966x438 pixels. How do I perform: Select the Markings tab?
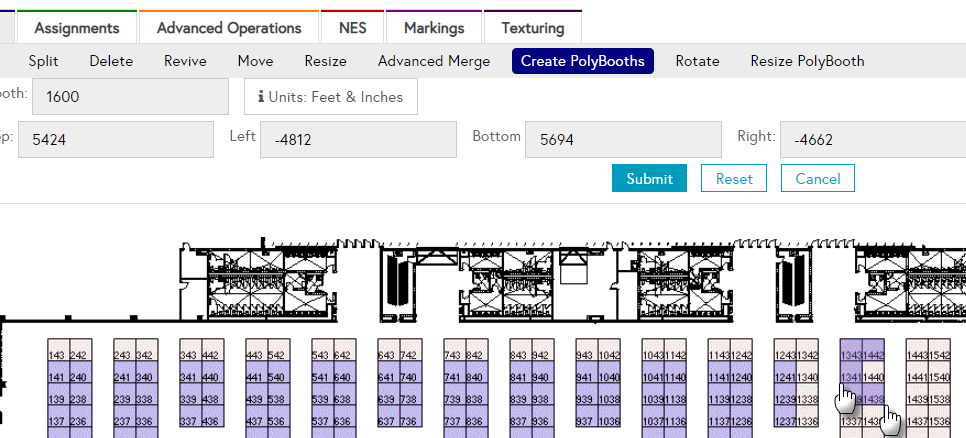tap(434, 28)
